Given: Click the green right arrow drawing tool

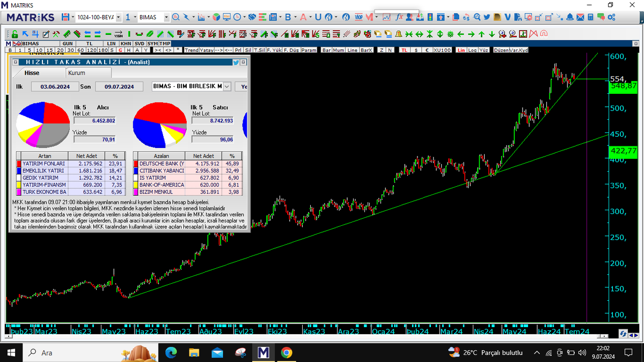Looking at the screenshot, I should click(x=471, y=34).
